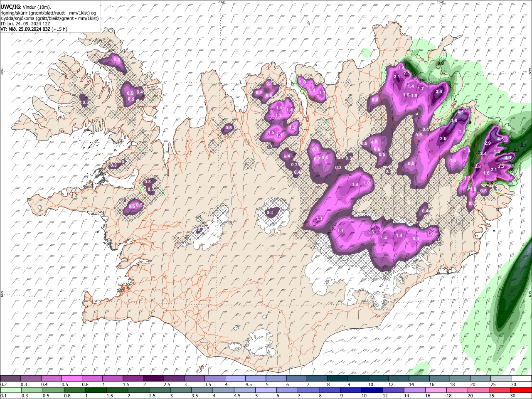Click the 3.4 snowfall value on the map

click(x=439, y=91)
